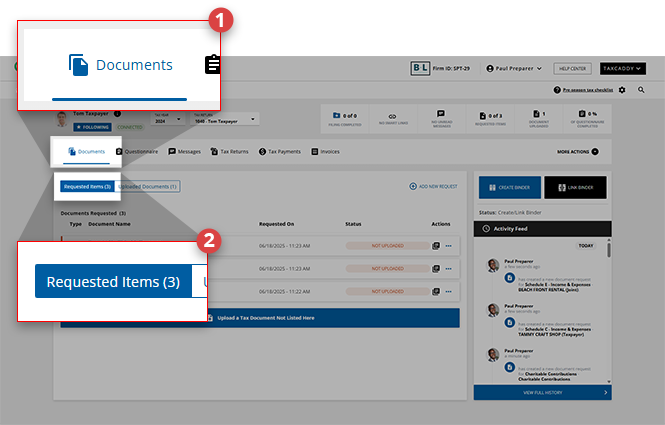Switch to Uploaded Documents (1) sub-tab
The width and height of the screenshot is (665, 425).
(148, 187)
